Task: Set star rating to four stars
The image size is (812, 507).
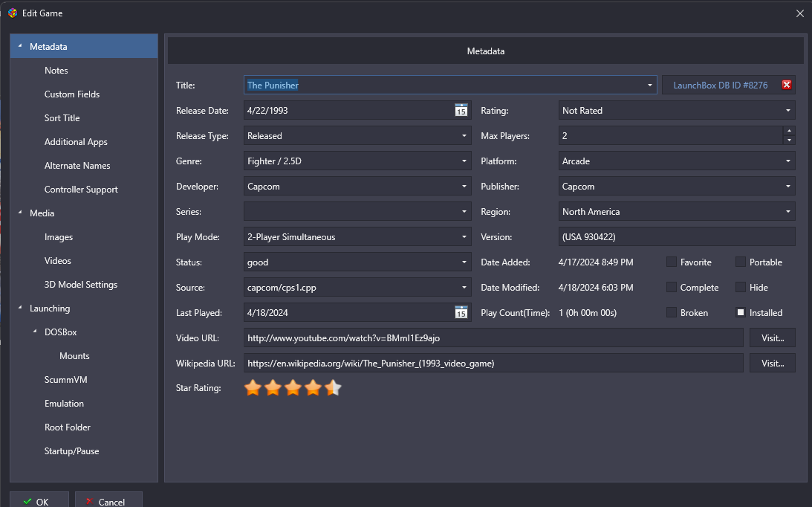Action: (x=314, y=388)
